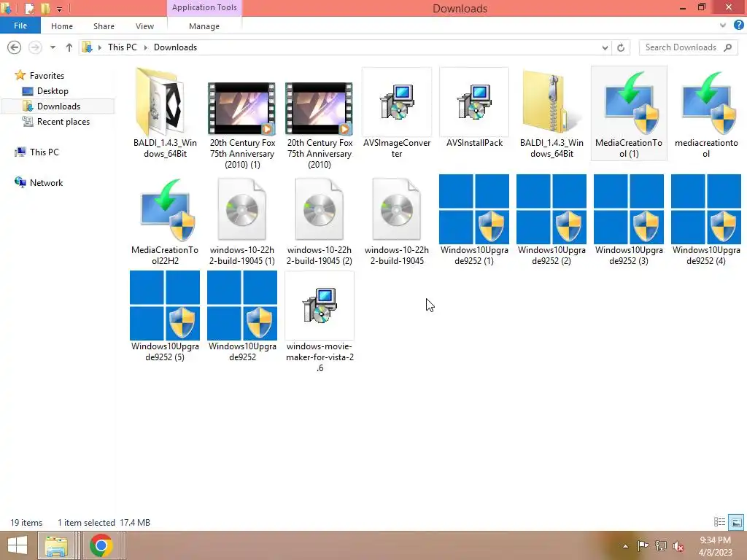Image resolution: width=747 pixels, height=560 pixels.
Task: Open Google Chrome from the taskbar
Action: [x=101, y=545]
